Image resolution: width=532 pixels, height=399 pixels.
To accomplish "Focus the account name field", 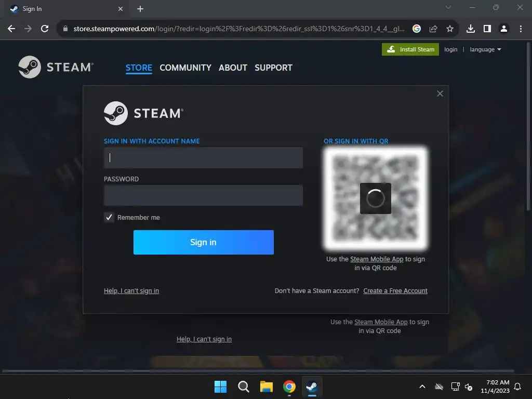I will click(203, 157).
